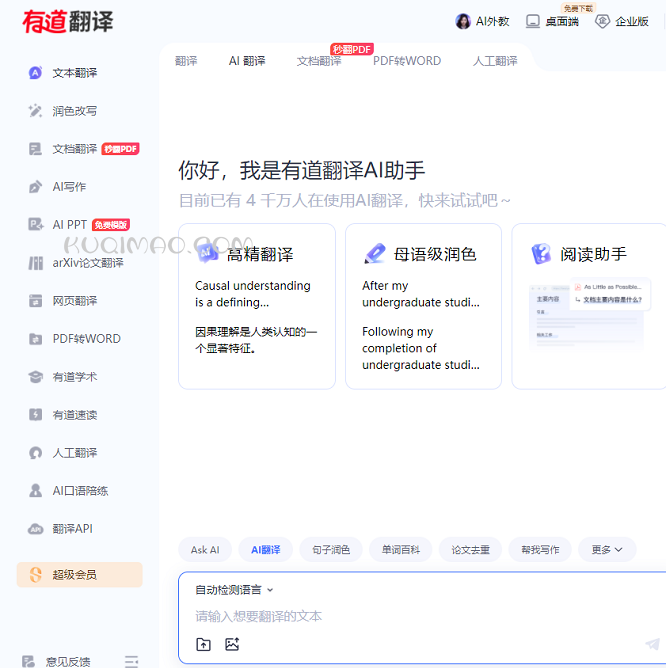Click the 秒翻PDF badge beside sidebar 文档翻译
Viewport: 666px width, 668px height.
(121, 149)
